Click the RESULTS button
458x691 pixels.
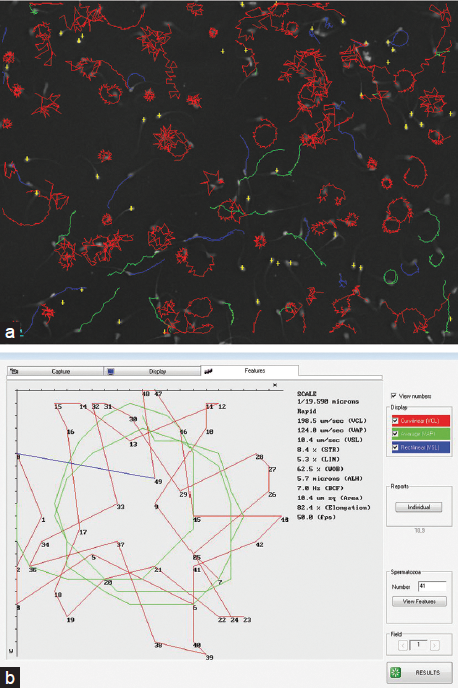[419, 672]
